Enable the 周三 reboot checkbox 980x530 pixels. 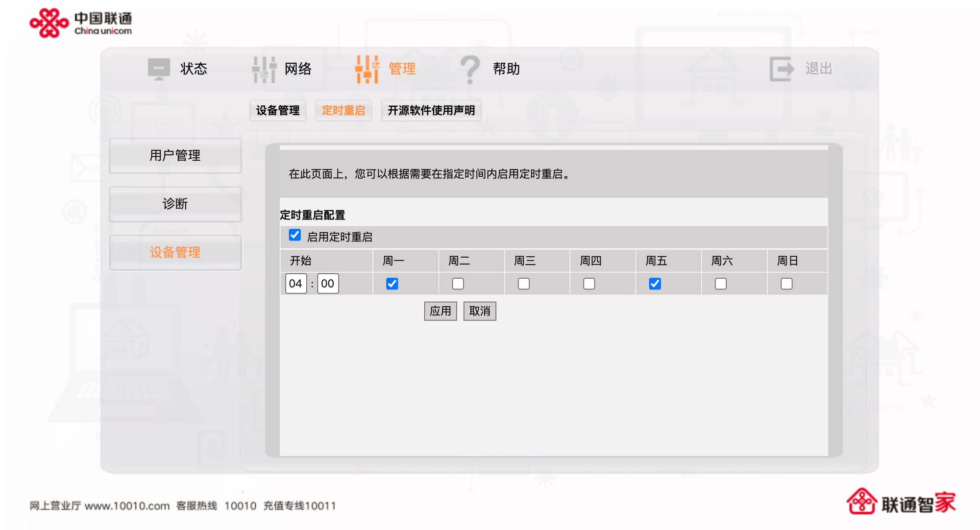pos(523,284)
